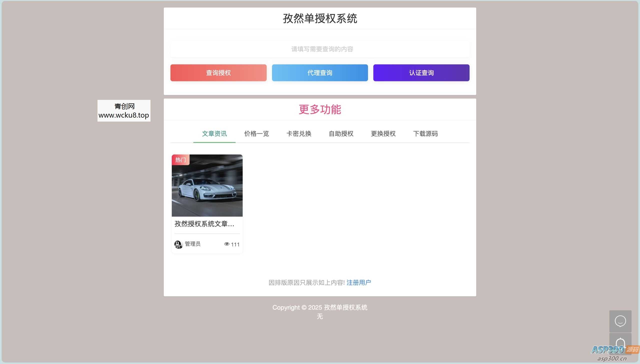Switch back to the 文章资讯 tab
Image resolution: width=640 pixels, height=364 pixels.
[x=214, y=134]
